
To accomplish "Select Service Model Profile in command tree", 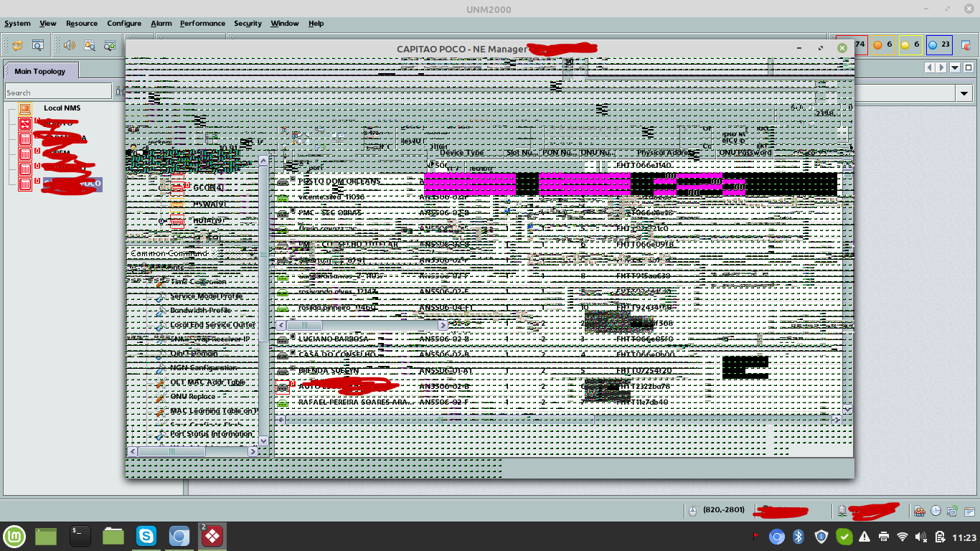I will click(206, 296).
